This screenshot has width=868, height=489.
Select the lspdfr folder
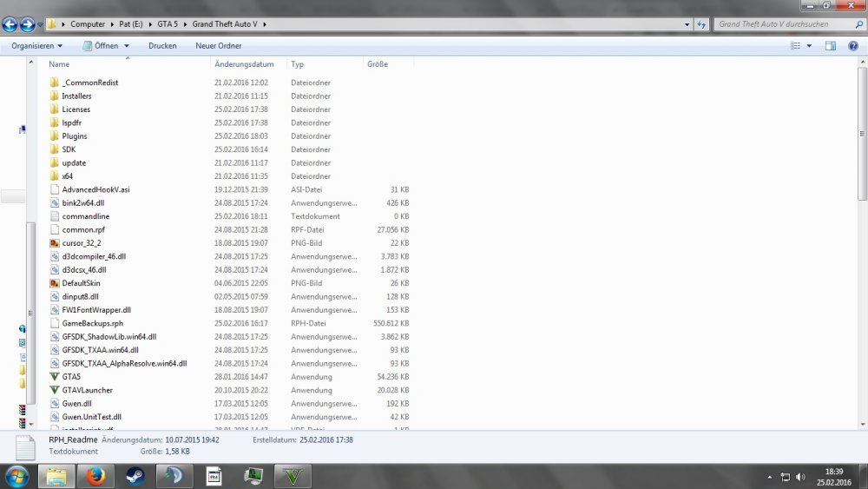point(71,123)
